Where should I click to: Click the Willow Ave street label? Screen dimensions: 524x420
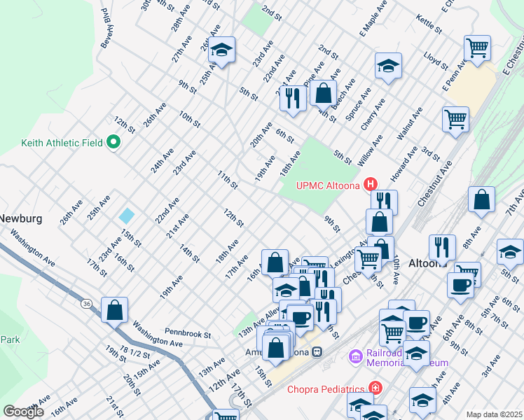coord(370,150)
